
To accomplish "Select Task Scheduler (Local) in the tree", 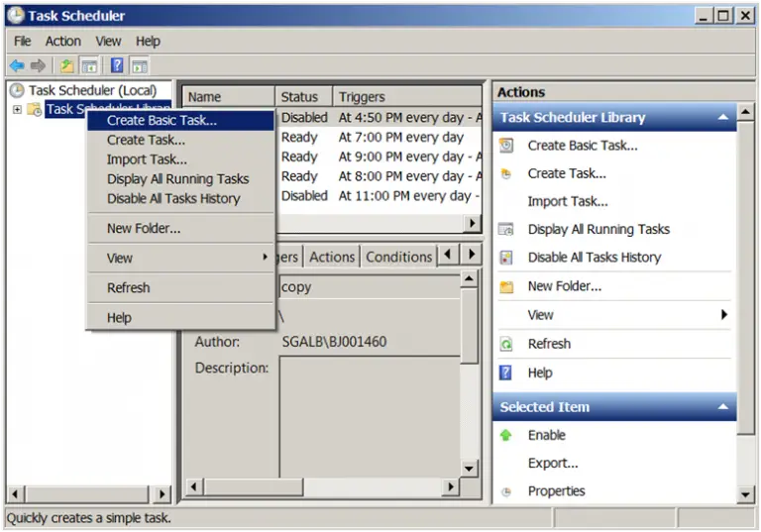I will tap(92, 90).
